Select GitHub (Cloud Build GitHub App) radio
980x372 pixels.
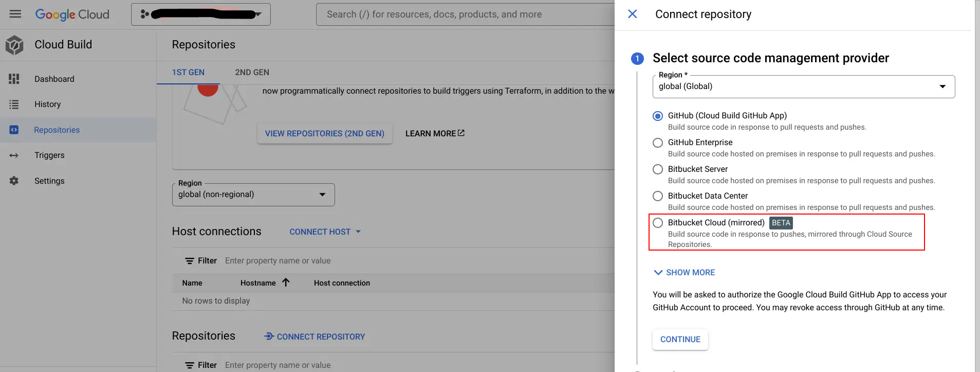pos(658,116)
